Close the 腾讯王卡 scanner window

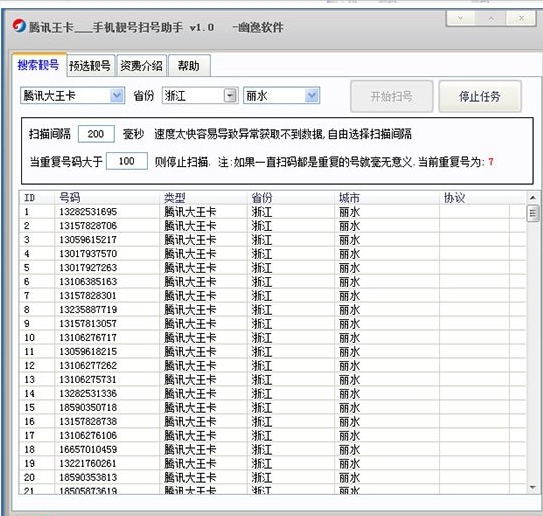pos(521,18)
